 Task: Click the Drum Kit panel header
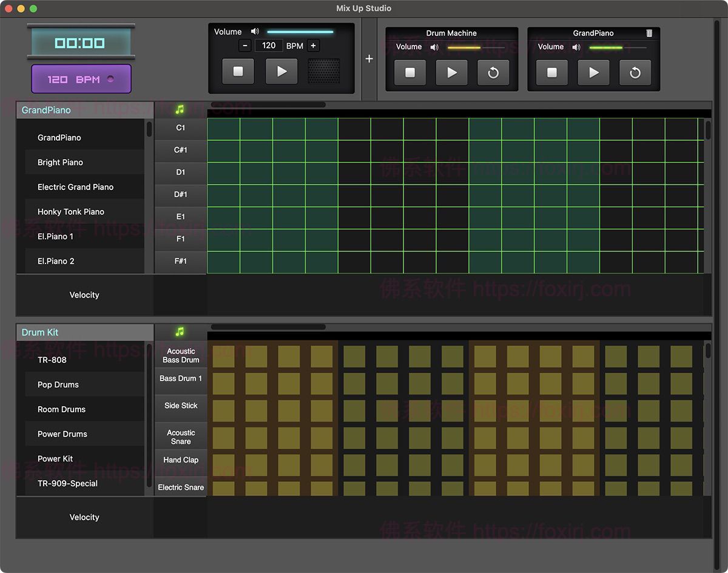click(x=85, y=332)
